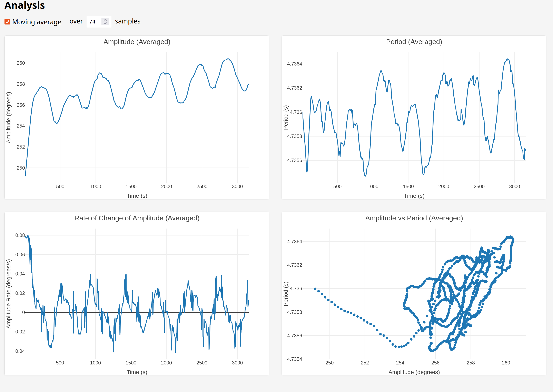
Task: Click Time (s) label under Amplitude chart
Action: (x=137, y=196)
